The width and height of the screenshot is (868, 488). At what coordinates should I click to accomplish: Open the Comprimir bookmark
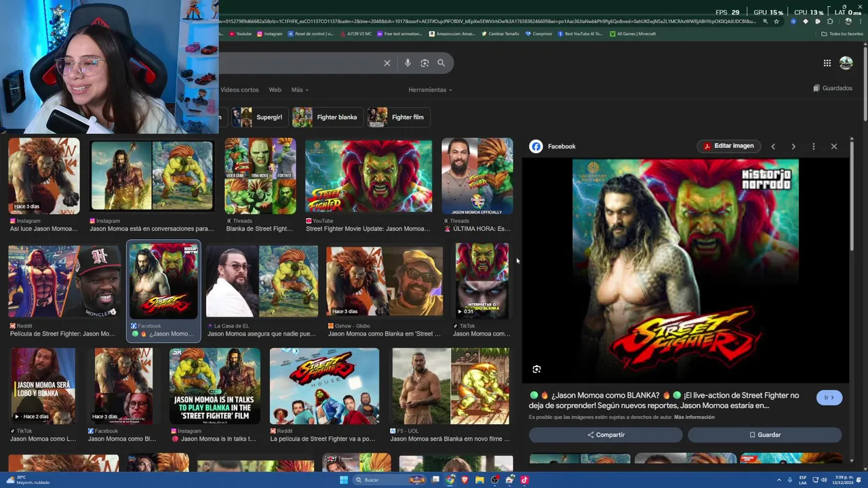[x=539, y=34]
